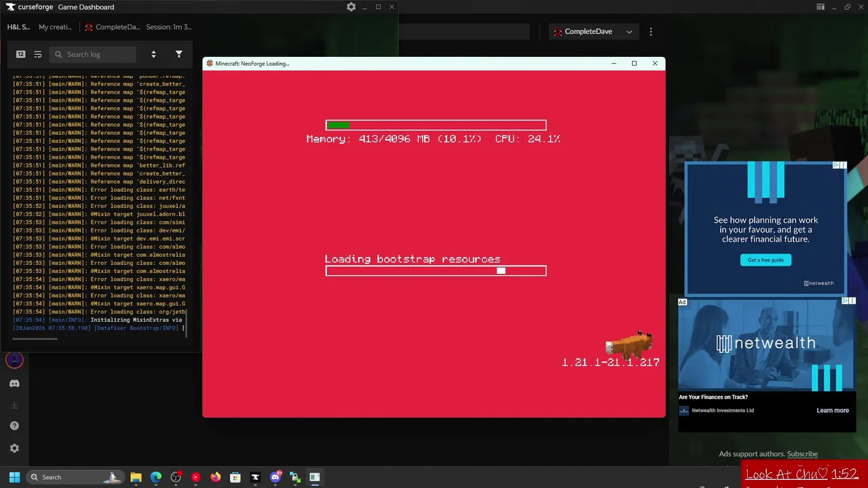Click the Minecraft NeoForge window icon
868x488 pixels.
coord(210,63)
